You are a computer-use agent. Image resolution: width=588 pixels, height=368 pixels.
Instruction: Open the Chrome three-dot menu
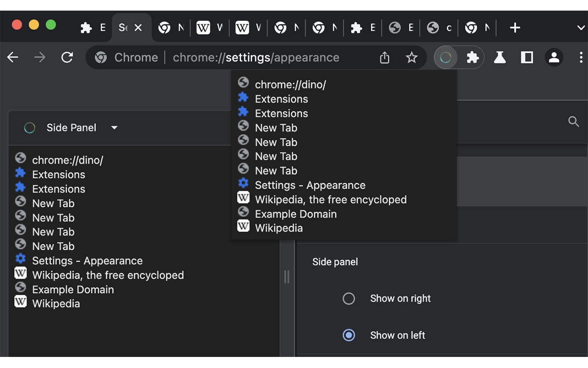pos(581,57)
